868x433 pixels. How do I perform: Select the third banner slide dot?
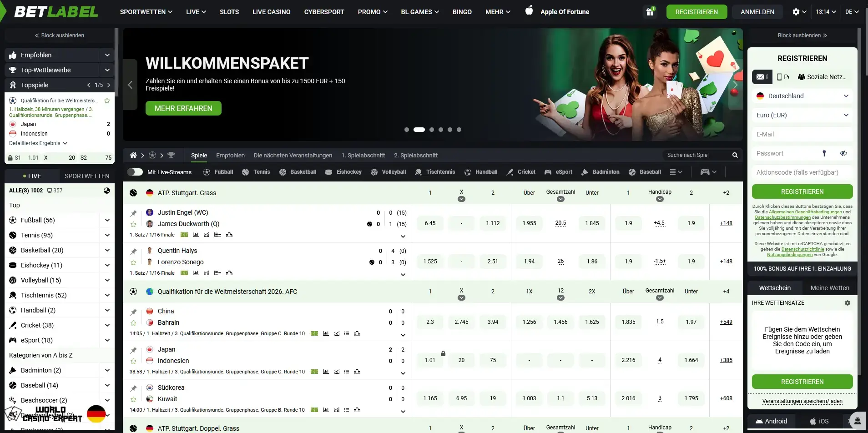(x=431, y=130)
